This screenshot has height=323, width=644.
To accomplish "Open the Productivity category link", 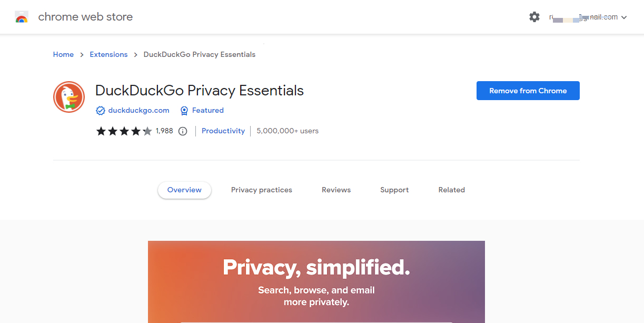I will [223, 131].
